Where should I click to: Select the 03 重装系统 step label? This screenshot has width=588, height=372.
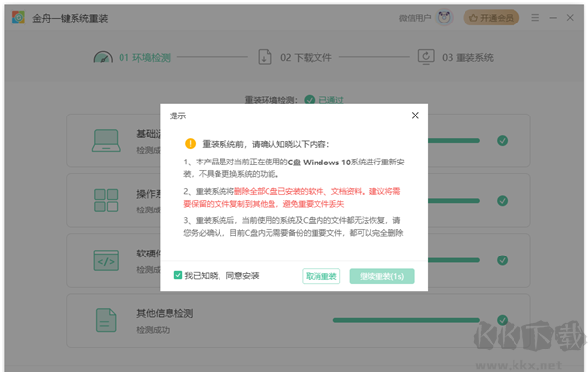tap(467, 58)
